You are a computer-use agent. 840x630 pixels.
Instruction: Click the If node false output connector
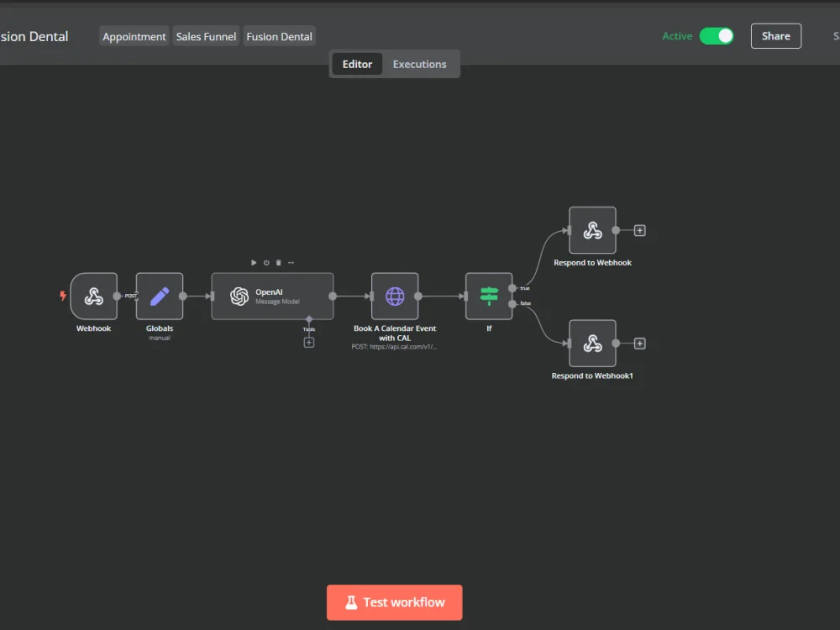pos(512,304)
